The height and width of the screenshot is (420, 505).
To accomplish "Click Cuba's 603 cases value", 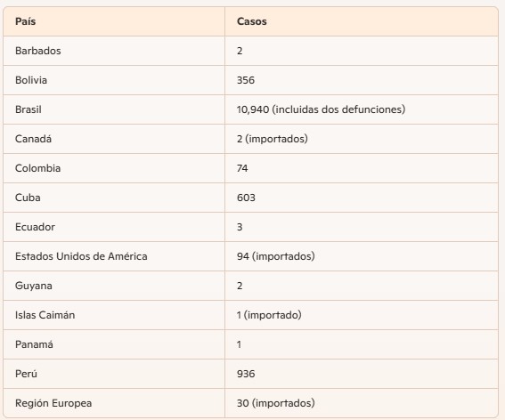I will click(x=246, y=198).
